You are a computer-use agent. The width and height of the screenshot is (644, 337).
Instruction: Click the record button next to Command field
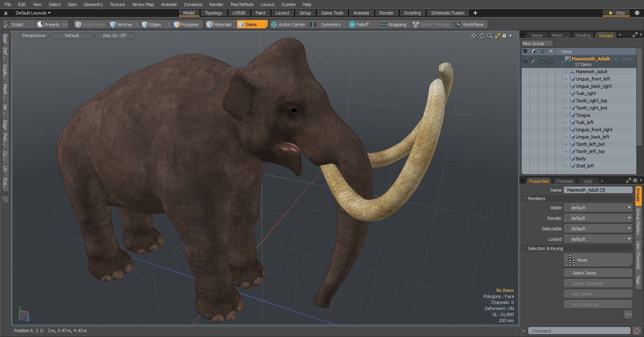pyautogui.click(x=636, y=331)
